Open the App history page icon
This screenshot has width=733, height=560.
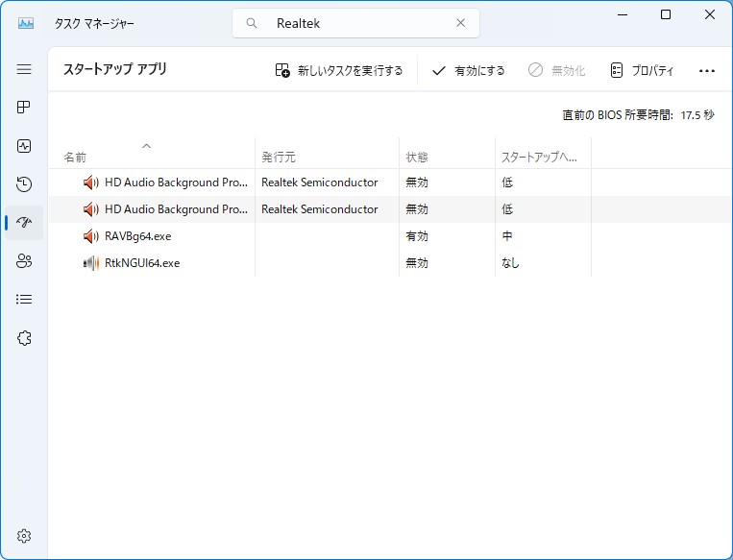tap(24, 184)
